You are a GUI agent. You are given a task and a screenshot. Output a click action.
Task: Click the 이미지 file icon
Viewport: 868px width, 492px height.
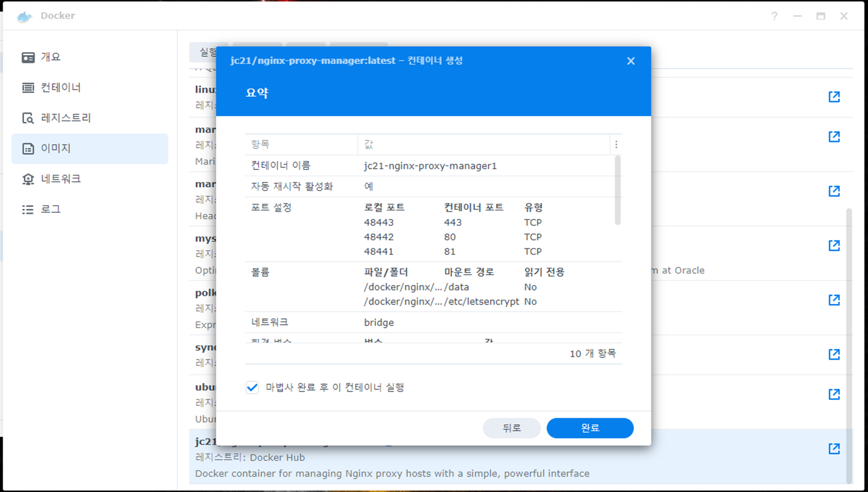tap(28, 149)
